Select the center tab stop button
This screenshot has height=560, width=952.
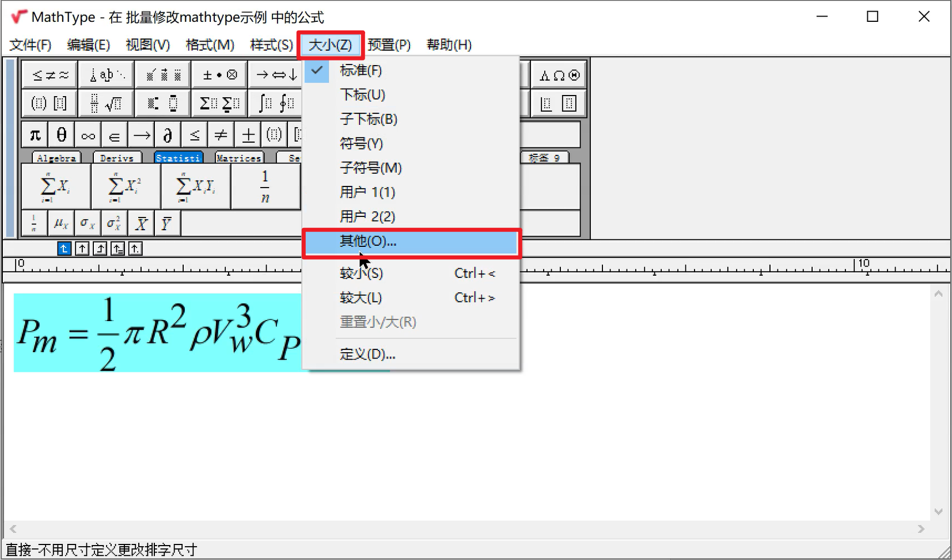point(82,249)
